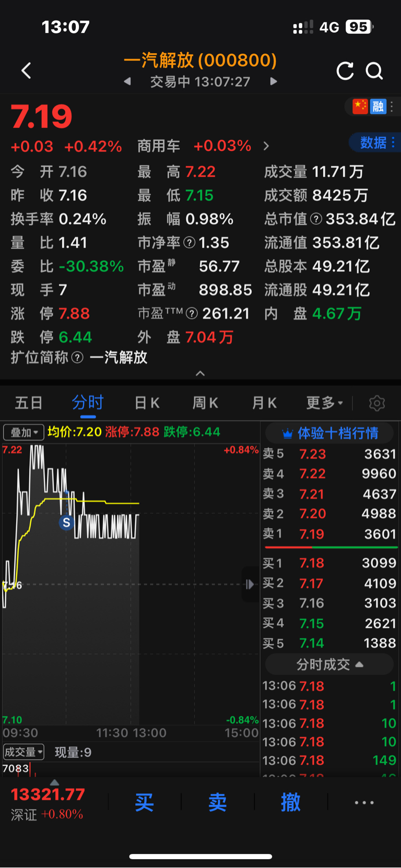Open more actions ellipsis at bottom

pos(364,803)
